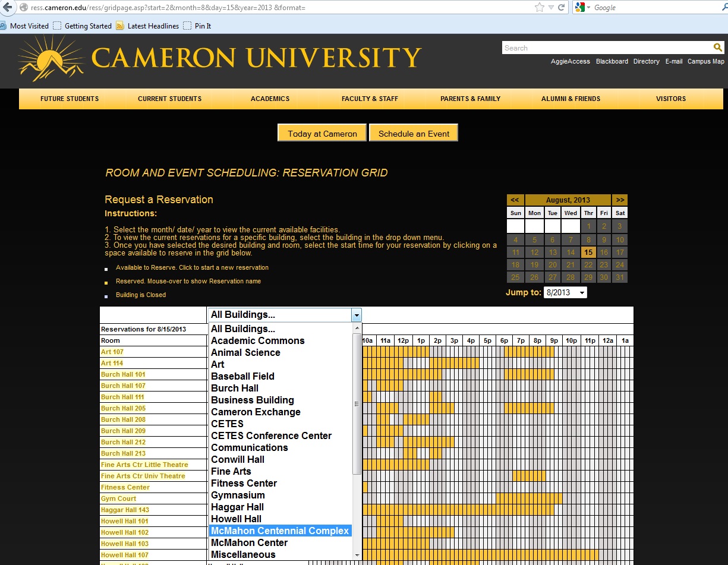728x565 pixels.
Task: Choose Animal Science in the building list
Action: coord(280,352)
